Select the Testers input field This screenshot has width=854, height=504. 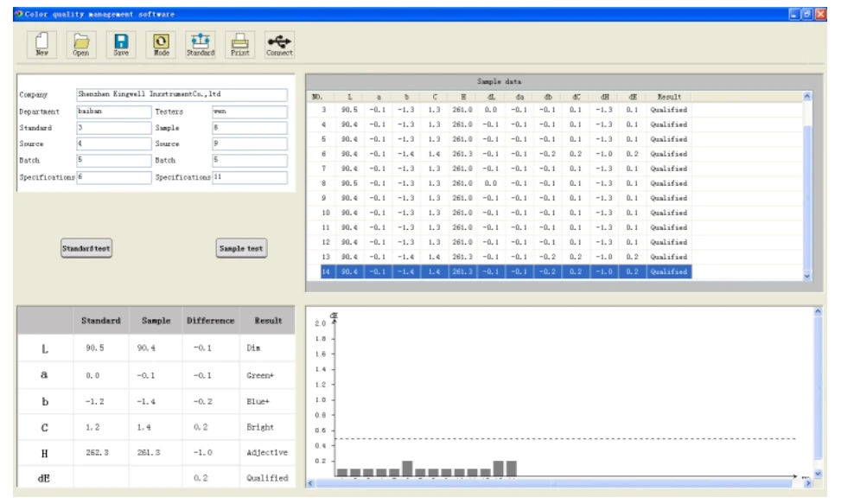250,112
